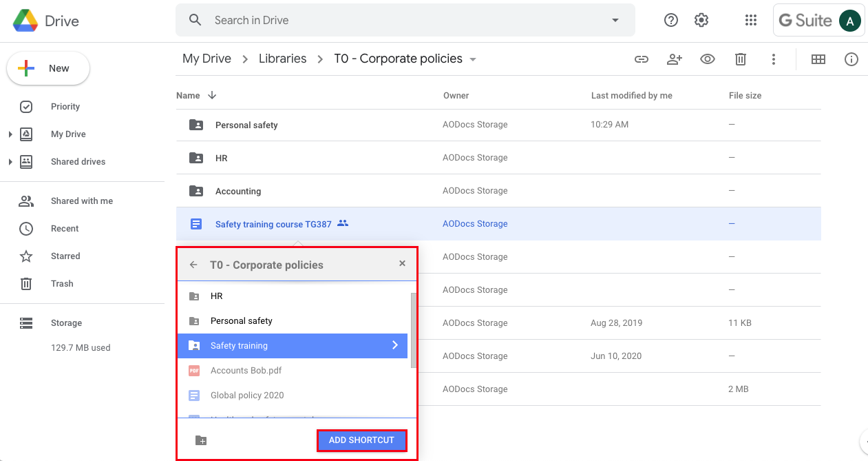Click the TG387 Google Docs file icon
The width and height of the screenshot is (868, 461).
pos(196,224)
